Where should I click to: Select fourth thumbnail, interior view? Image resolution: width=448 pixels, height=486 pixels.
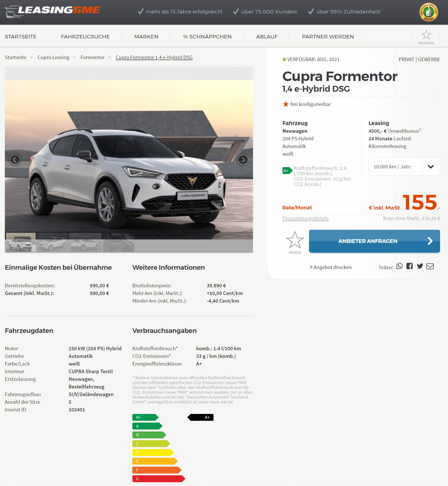click(x=119, y=242)
